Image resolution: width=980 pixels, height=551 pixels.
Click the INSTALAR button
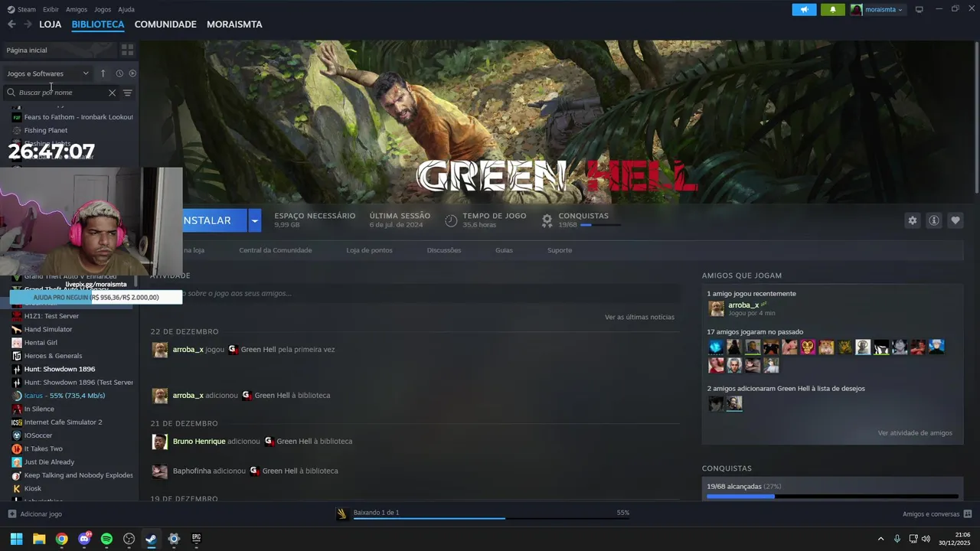(215, 220)
